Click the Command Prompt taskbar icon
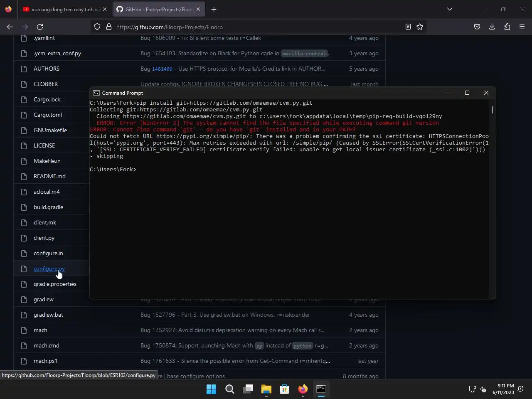 click(321, 389)
